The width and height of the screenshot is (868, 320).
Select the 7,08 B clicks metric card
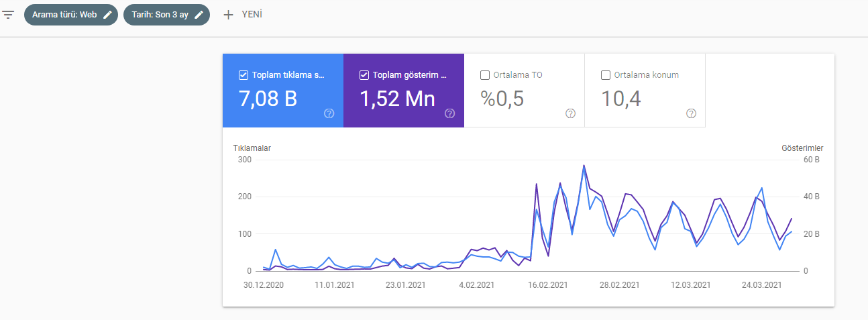pos(283,91)
